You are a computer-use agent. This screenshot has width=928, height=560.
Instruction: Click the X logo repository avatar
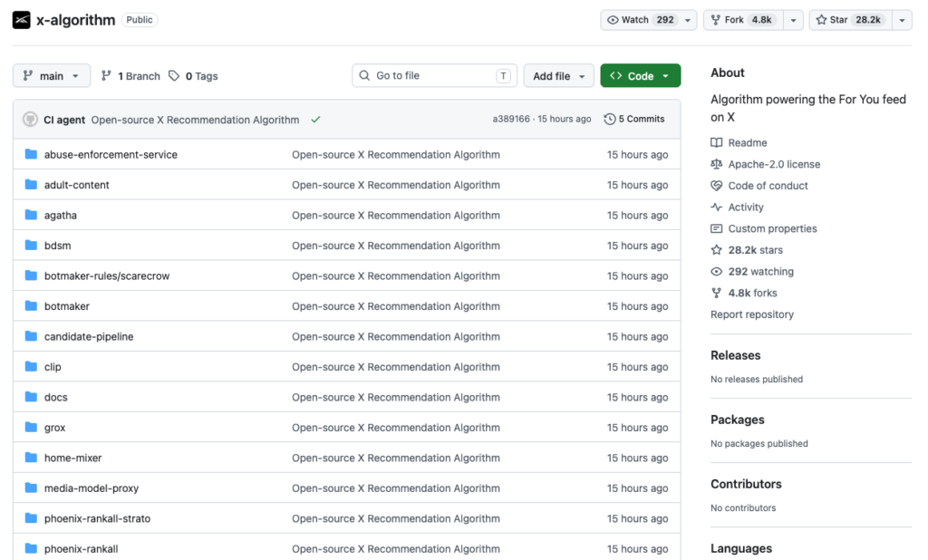[x=22, y=20]
